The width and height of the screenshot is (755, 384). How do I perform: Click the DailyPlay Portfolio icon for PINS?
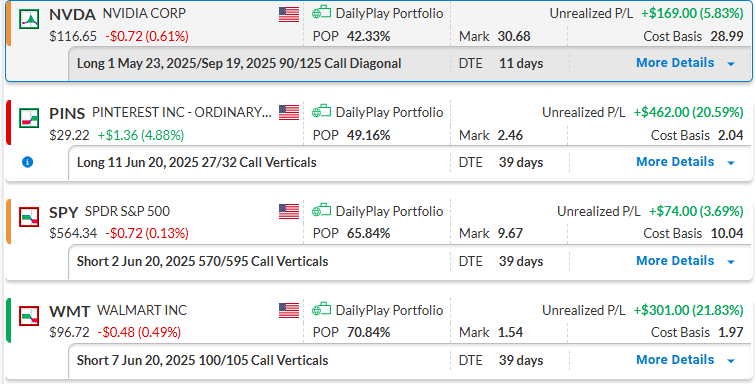322,112
